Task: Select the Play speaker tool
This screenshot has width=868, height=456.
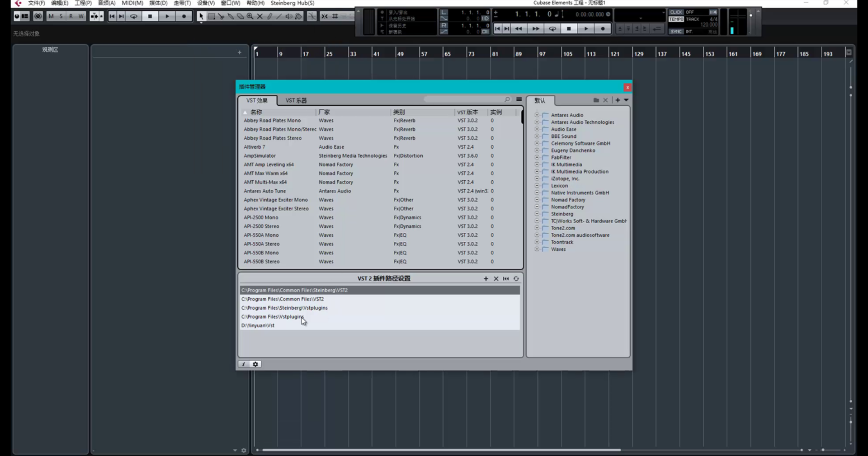Action: [289, 16]
